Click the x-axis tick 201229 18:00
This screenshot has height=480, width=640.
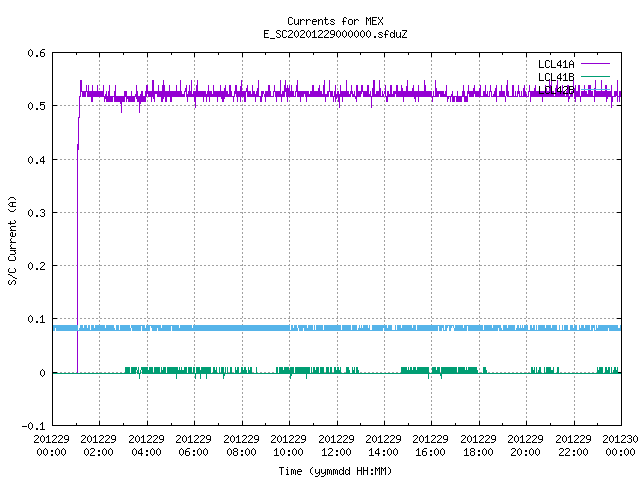pyautogui.click(x=478, y=445)
